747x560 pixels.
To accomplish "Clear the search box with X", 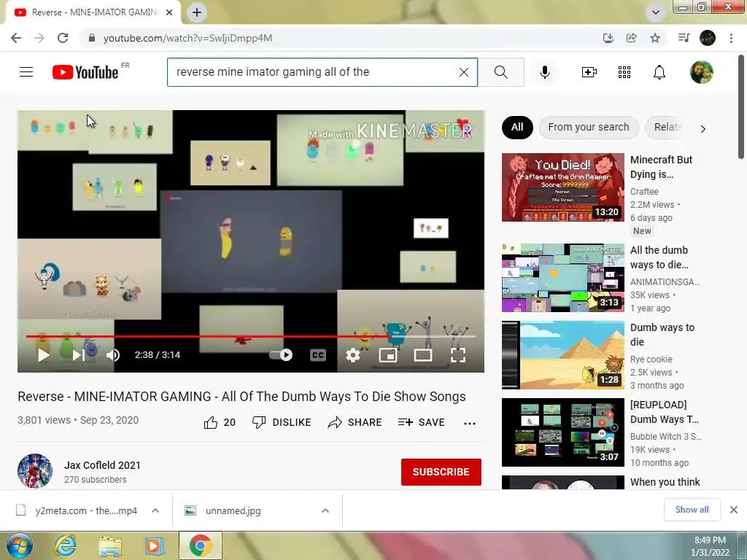I will coord(463,72).
